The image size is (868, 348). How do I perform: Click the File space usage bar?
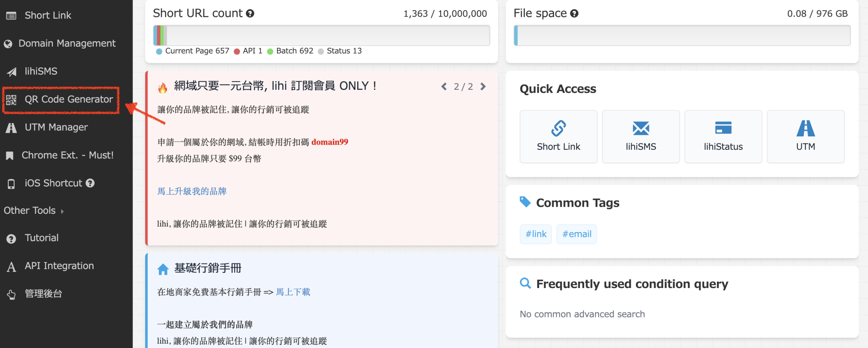click(682, 35)
